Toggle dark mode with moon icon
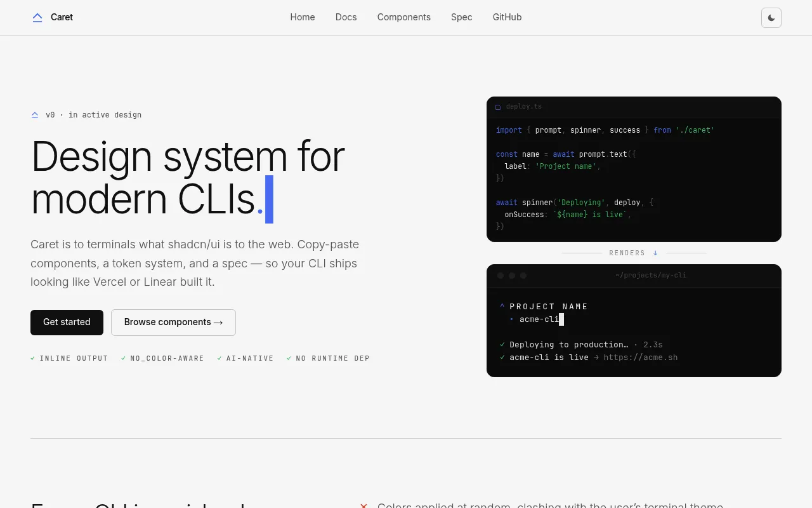The width and height of the screenshot is (812, 508). point(771,18)
